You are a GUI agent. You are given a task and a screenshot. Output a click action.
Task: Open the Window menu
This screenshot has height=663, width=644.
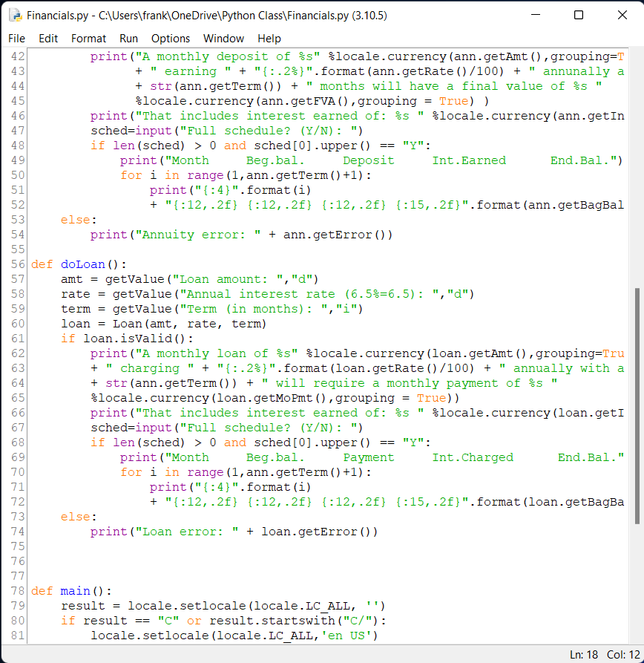223,39
